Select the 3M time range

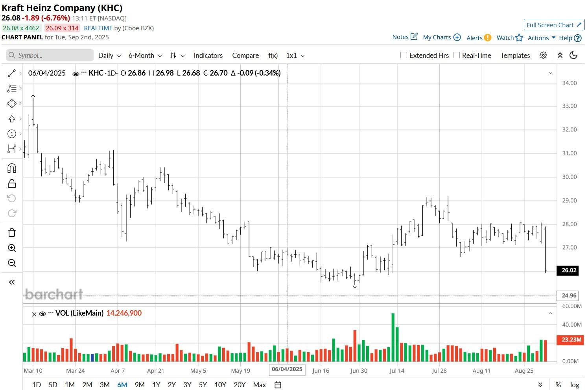pos(105,384)
